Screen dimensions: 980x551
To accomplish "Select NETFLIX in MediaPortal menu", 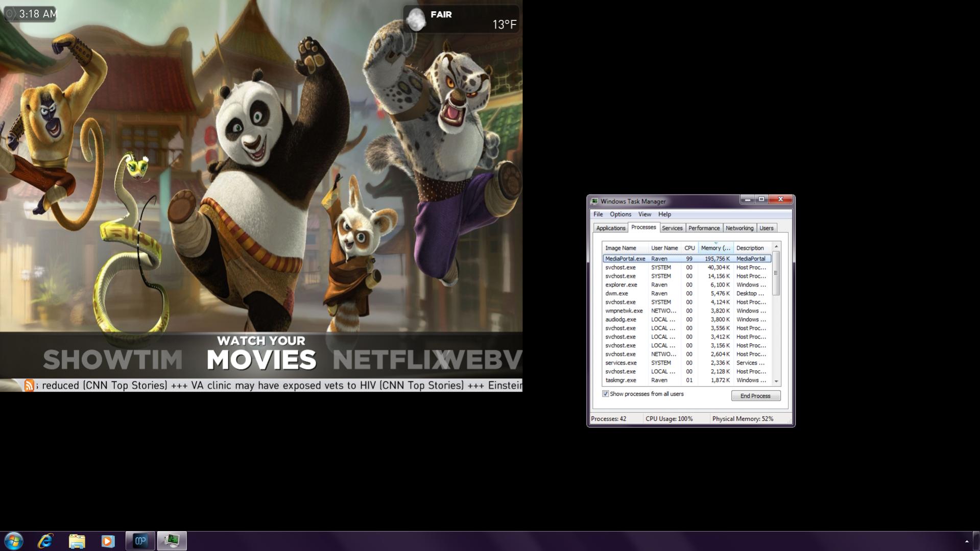I will [391, 360].
